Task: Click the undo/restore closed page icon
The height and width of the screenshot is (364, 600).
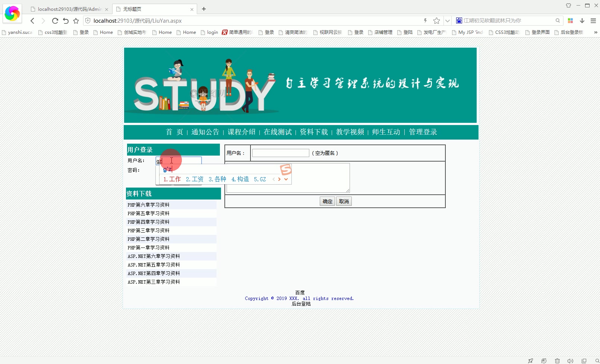Action: point(66,21)
